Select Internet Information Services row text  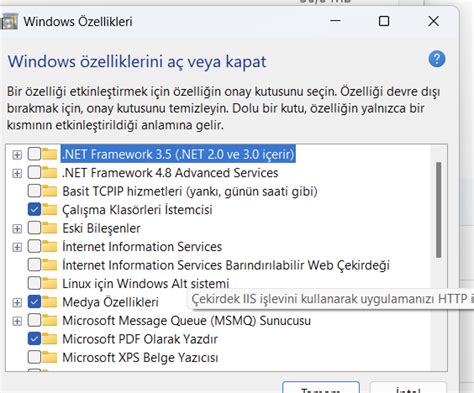pyautogui.click(x=142, y=247)
